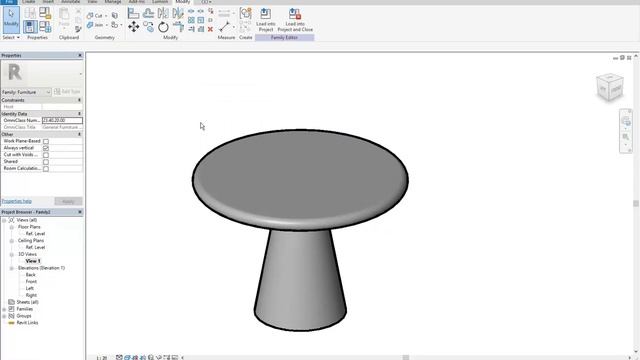Screen dimensions: 640x360
Task: Click the Properties help link
Action: click(x=17, y=201)
